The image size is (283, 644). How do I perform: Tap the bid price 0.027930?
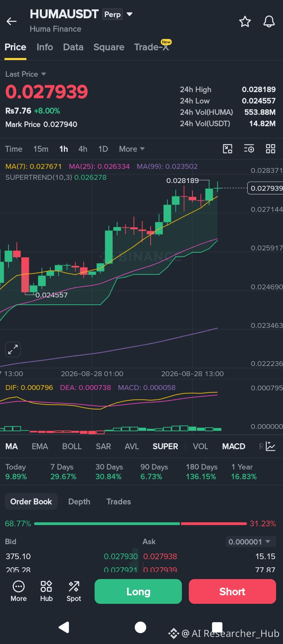tap(121, 556)
